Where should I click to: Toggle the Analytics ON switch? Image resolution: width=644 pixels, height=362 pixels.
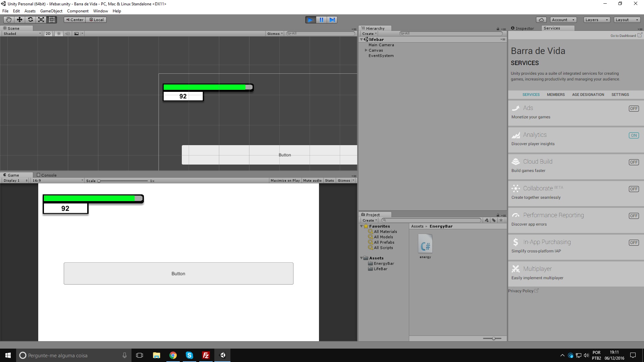pos(634,135)
